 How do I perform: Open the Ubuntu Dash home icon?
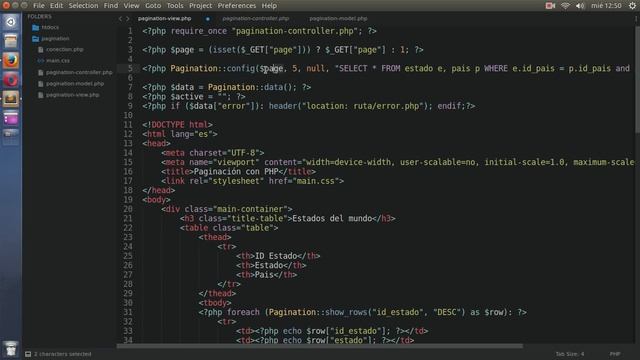click(11, 22)
